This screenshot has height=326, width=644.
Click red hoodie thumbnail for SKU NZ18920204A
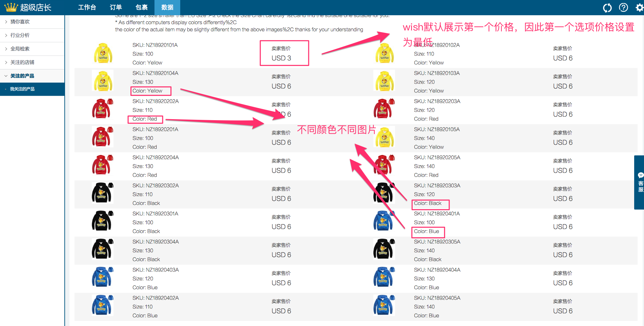click(x=103, y=165)
